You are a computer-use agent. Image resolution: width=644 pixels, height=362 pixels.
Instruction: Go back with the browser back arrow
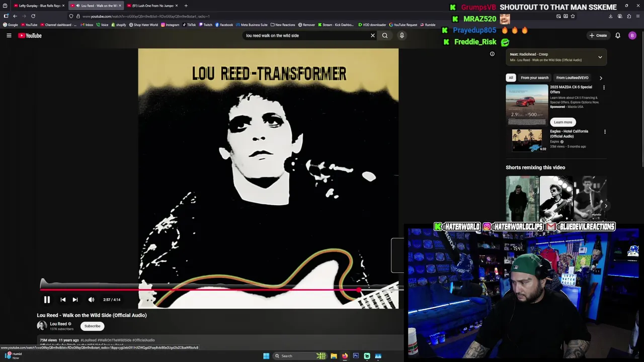pos(15,16)
